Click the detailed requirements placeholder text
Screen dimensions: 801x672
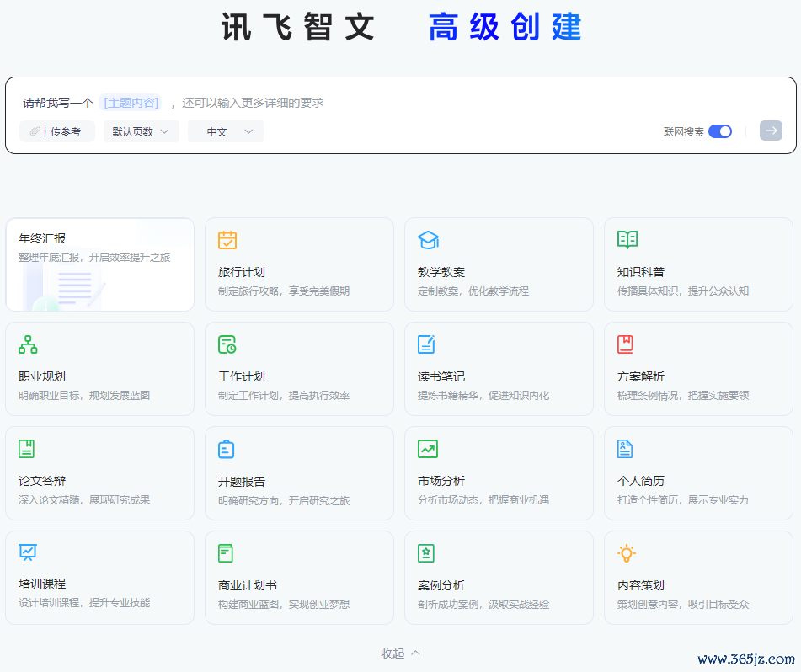click(253, 103)
